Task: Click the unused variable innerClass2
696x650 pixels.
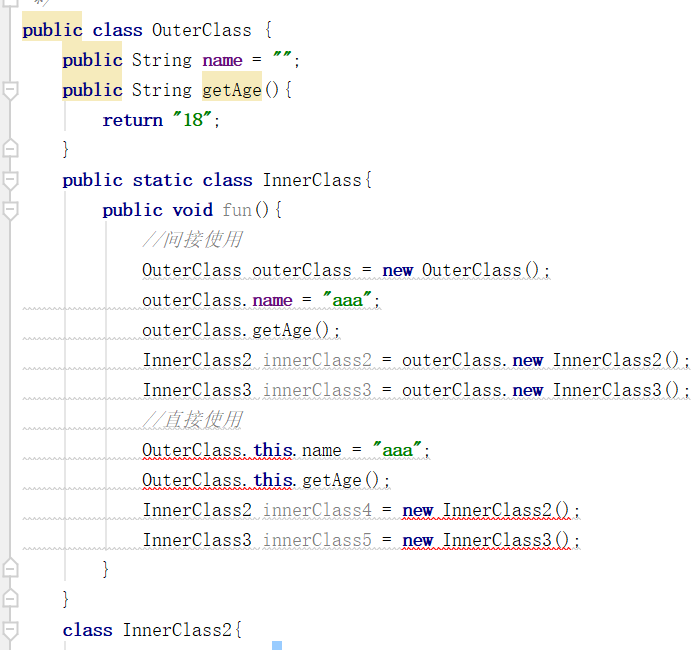Action: point(317,360)
